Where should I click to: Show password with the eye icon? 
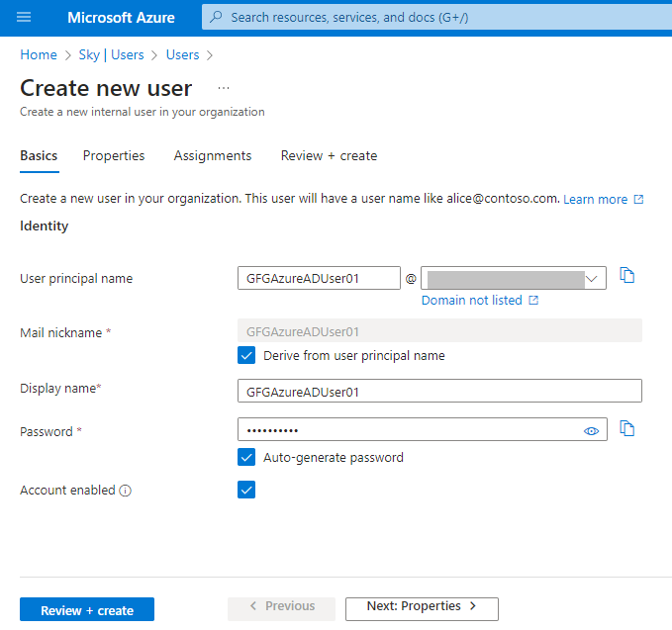[592, 430]
